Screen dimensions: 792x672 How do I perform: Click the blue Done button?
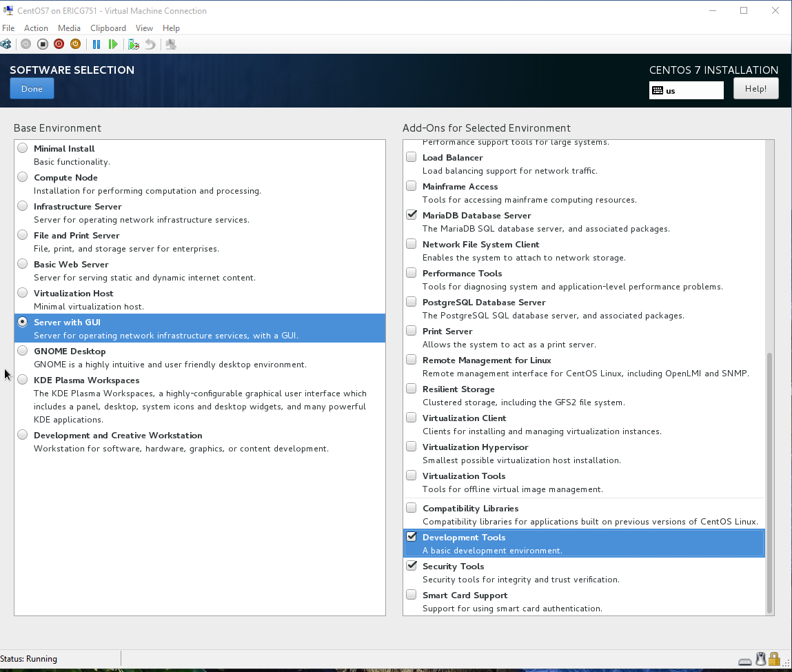pyautogui.click(x=32, y=88)
